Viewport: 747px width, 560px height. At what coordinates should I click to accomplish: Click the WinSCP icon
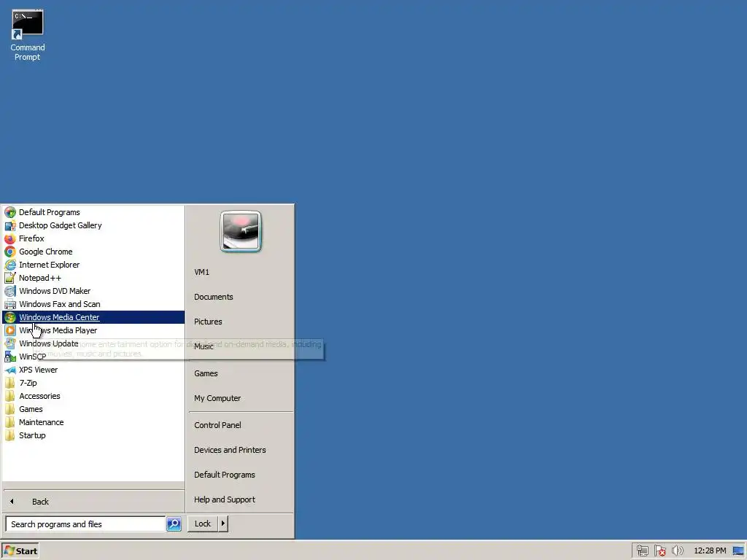pos(10,357)
